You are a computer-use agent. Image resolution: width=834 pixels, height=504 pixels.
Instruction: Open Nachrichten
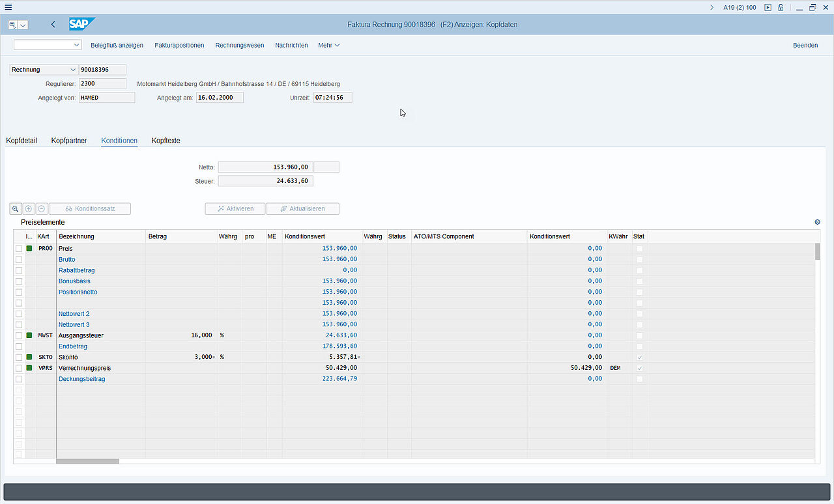click(x=291, y=46)
